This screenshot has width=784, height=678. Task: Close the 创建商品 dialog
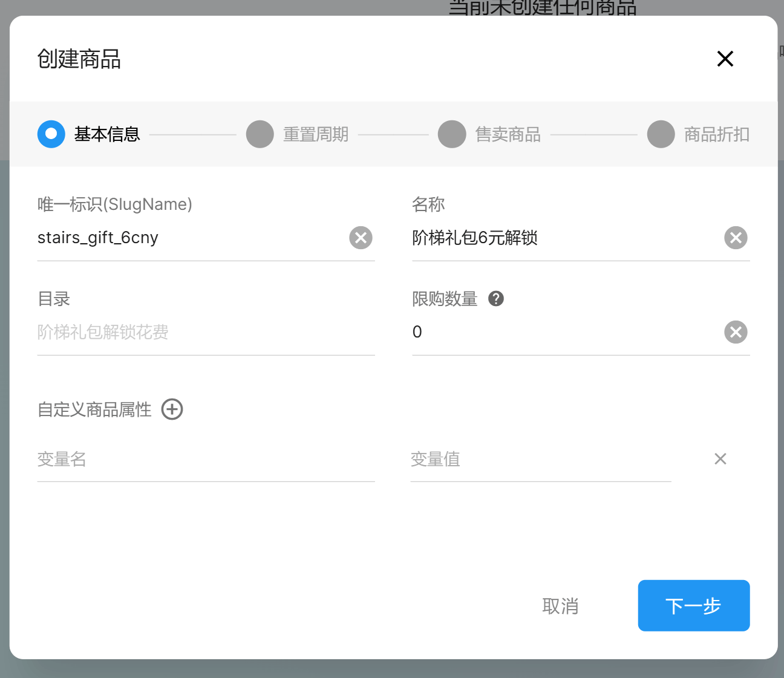(x=725, y=59)
